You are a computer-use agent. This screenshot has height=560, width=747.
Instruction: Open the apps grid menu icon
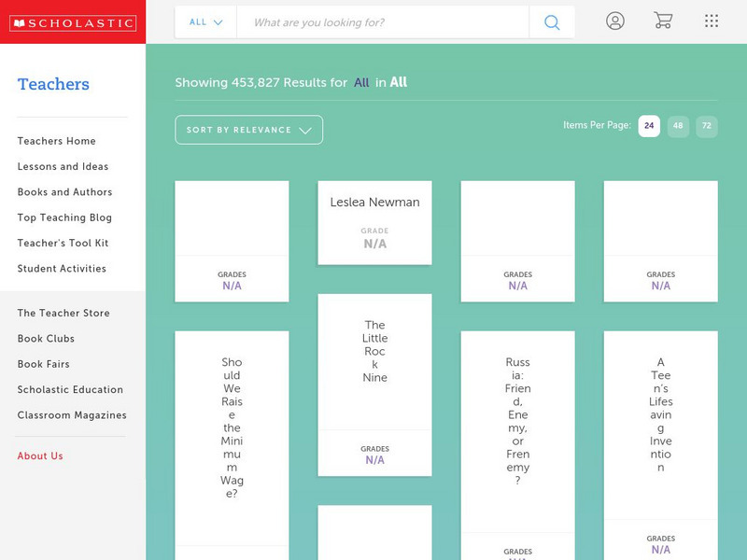click(x=712, y=21)
